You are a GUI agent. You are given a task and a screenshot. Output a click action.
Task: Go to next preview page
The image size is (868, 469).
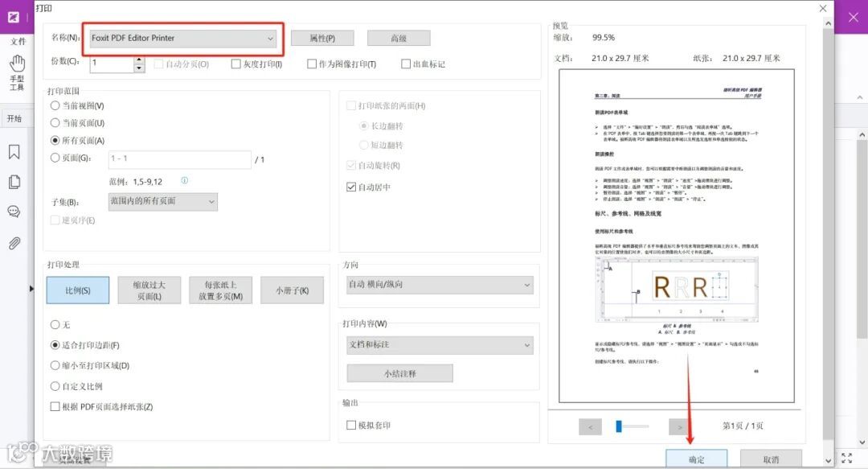[x=680, y=427]
